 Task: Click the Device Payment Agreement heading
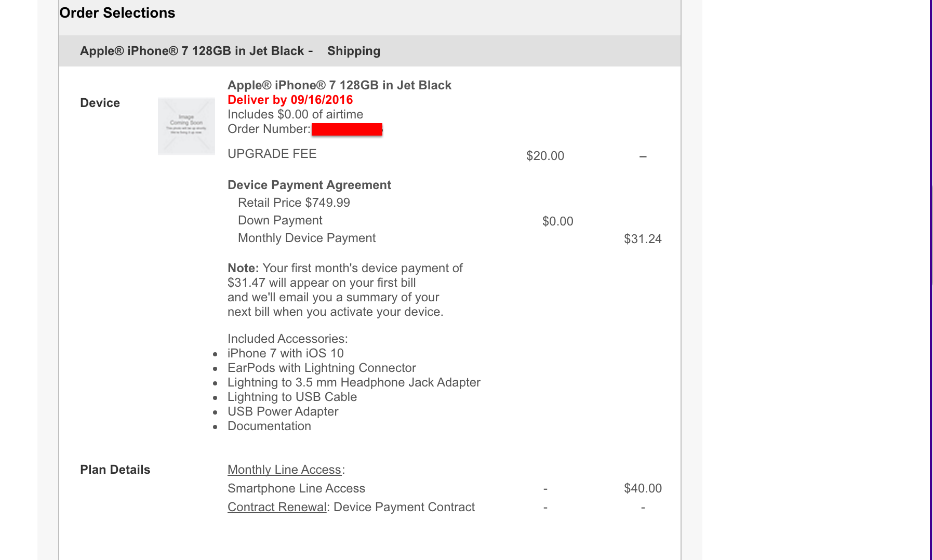tap(309, 185)
